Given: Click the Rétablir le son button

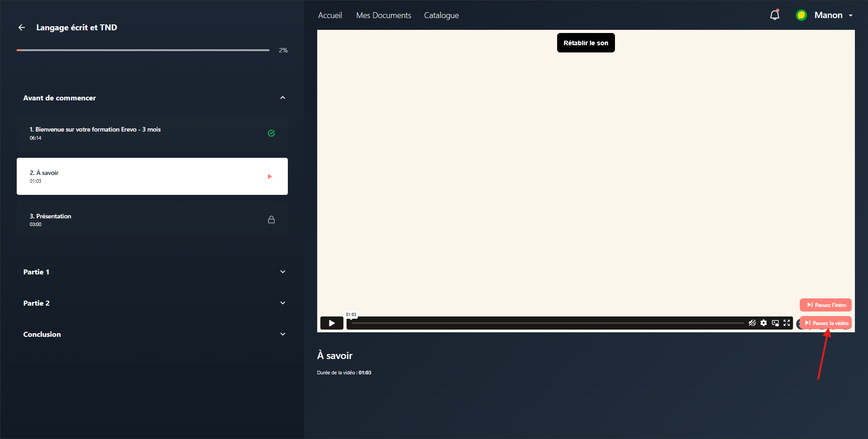Looking at the screenshot, I should 586,43.
